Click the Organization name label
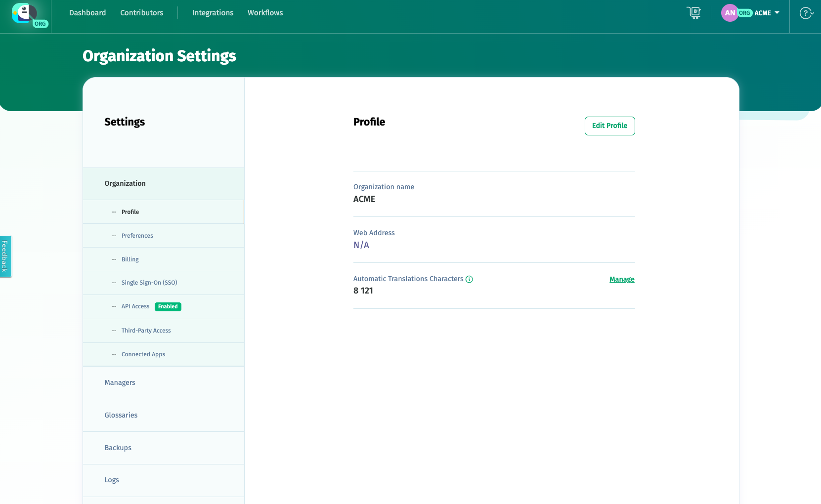This screenshot has width=821, height=504. pyautogui.click(x=384, y=187)
